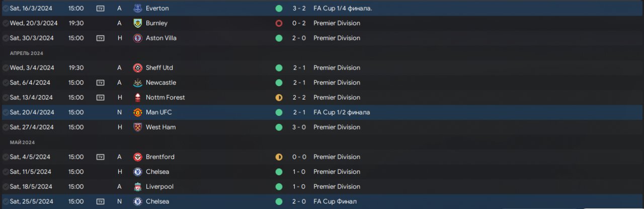Viewport: 644px width, 209px height.
Task: Click the TV icon on the Aston Villa row
Action: 100,38
